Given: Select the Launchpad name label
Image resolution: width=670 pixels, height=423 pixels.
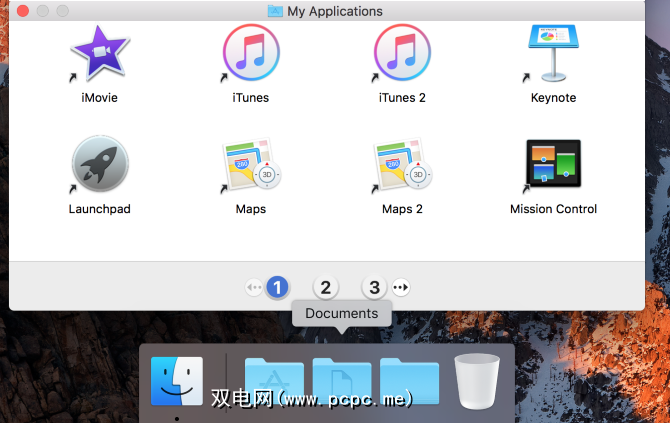Looking at the screenshot, I should [x=100, y=209].
